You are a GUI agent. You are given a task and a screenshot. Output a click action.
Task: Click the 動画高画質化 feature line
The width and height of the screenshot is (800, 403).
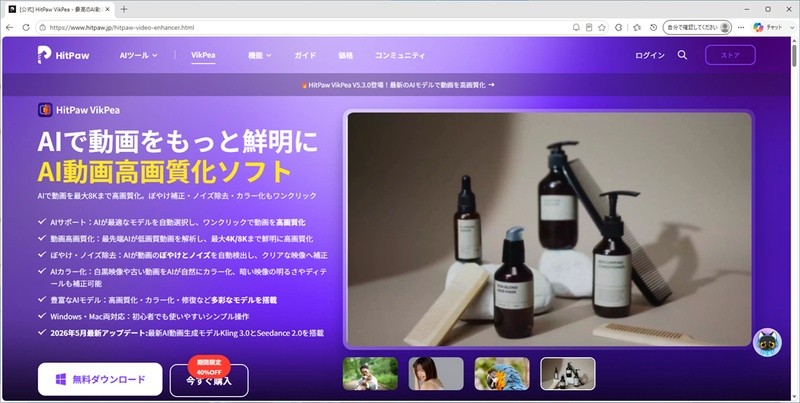(x=182, y=239)
